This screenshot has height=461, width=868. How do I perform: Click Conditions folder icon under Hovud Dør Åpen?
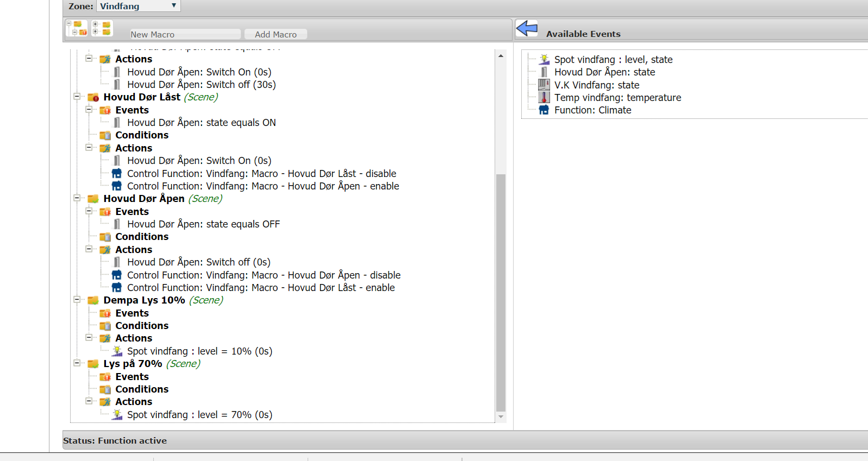tap(105, 237)
